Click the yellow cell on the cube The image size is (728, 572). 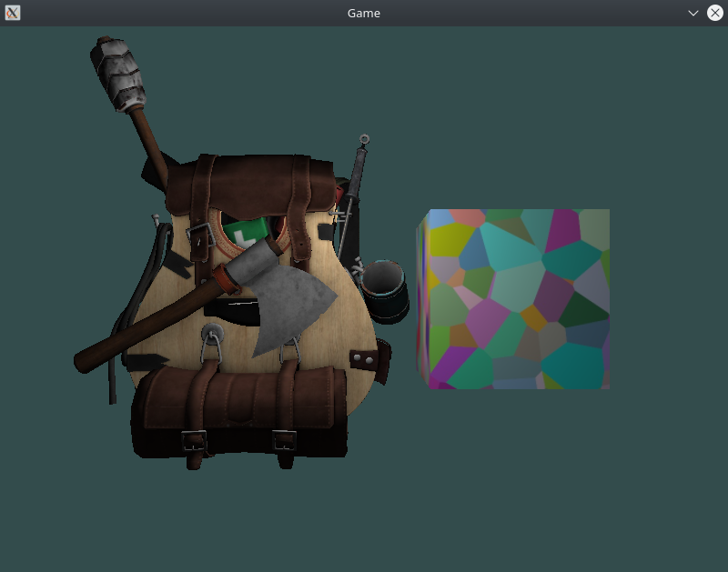point(448,240)
